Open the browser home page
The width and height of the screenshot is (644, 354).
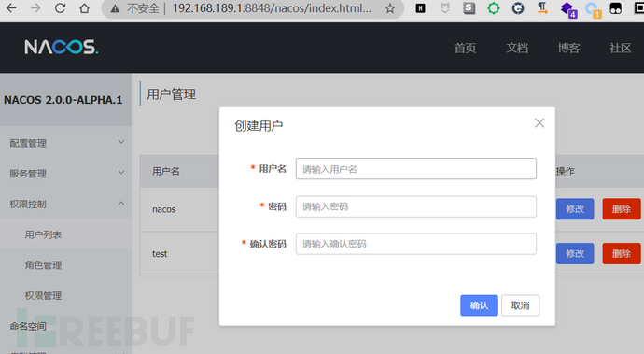[85, 8]
